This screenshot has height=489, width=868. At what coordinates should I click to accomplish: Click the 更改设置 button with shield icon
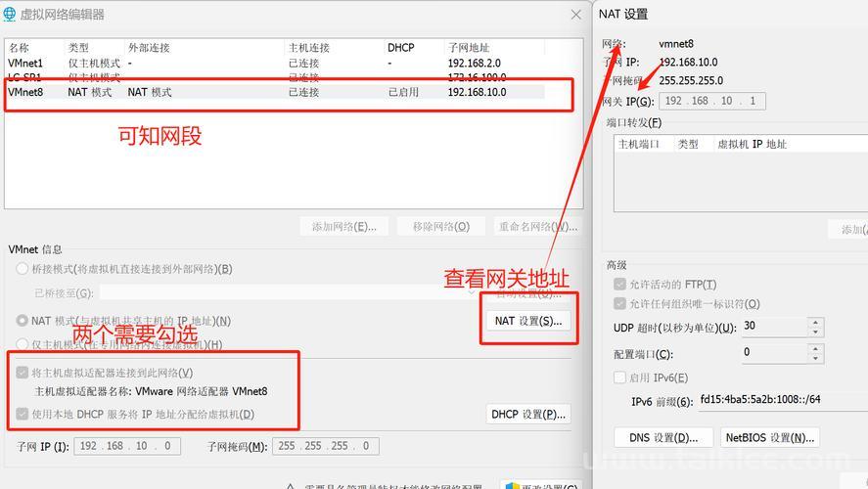pos(541,484)
